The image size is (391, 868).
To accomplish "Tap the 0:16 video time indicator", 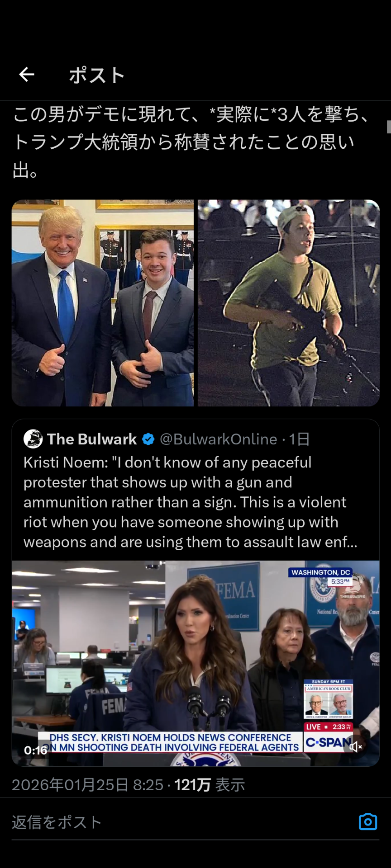I will coord(36,750).
